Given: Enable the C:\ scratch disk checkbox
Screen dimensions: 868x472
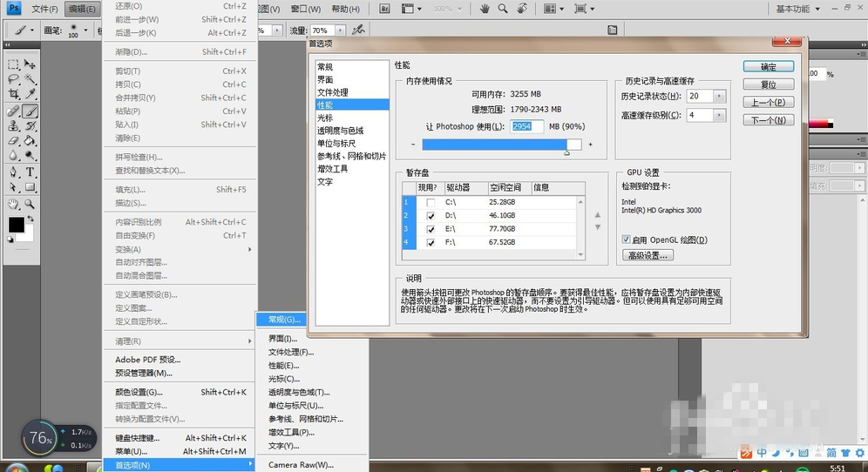Looking at the screenshot, I should [x=431, y=203].
